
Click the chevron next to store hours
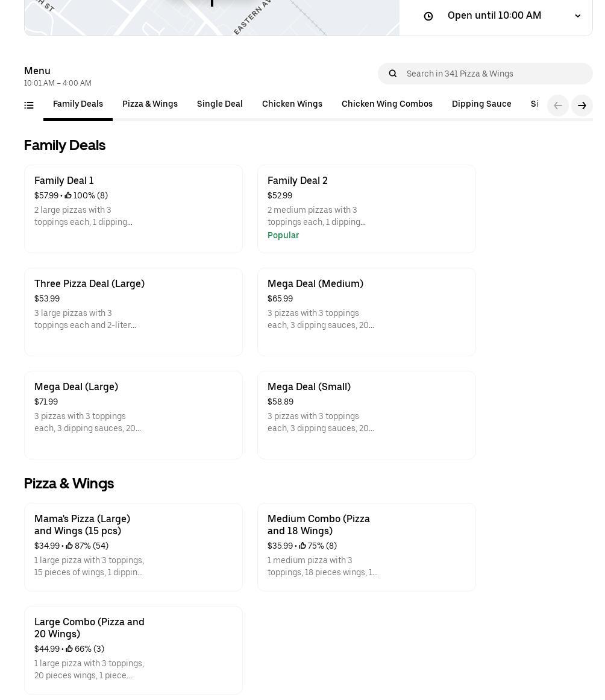[577, 16]
